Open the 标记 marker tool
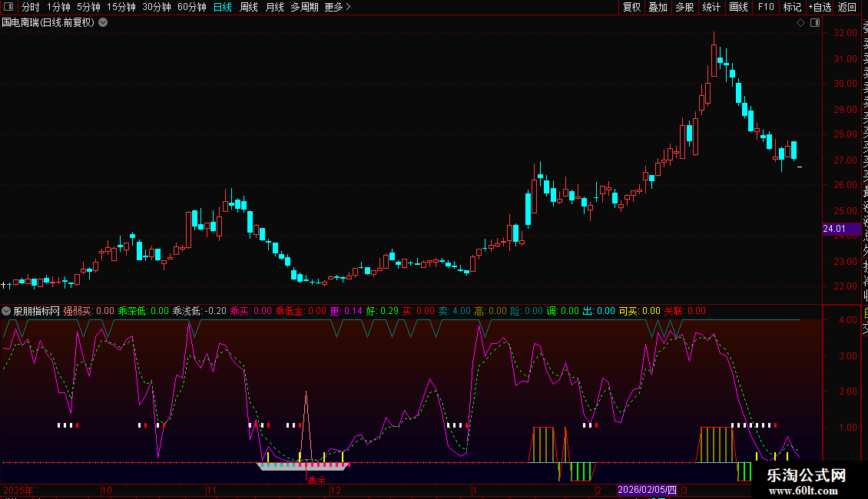868x499 pixels. click(792, 7)
